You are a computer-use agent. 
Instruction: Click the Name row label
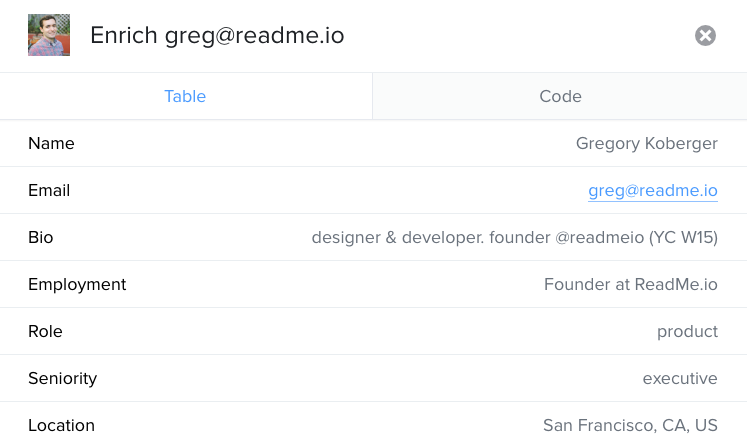pos(51,143)
